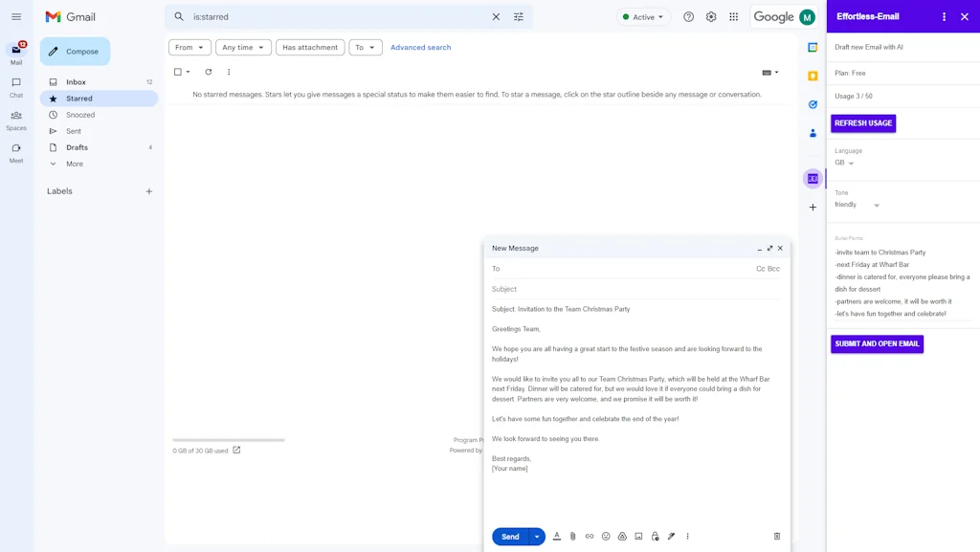This screenshot has height=552, width=980.
Task: Switch to the Chat tab
Action: pos(15,84)
